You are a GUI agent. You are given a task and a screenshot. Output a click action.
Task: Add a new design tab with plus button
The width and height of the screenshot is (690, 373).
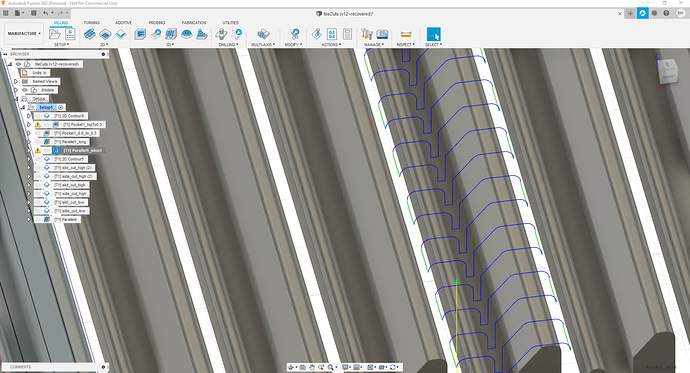630,13
